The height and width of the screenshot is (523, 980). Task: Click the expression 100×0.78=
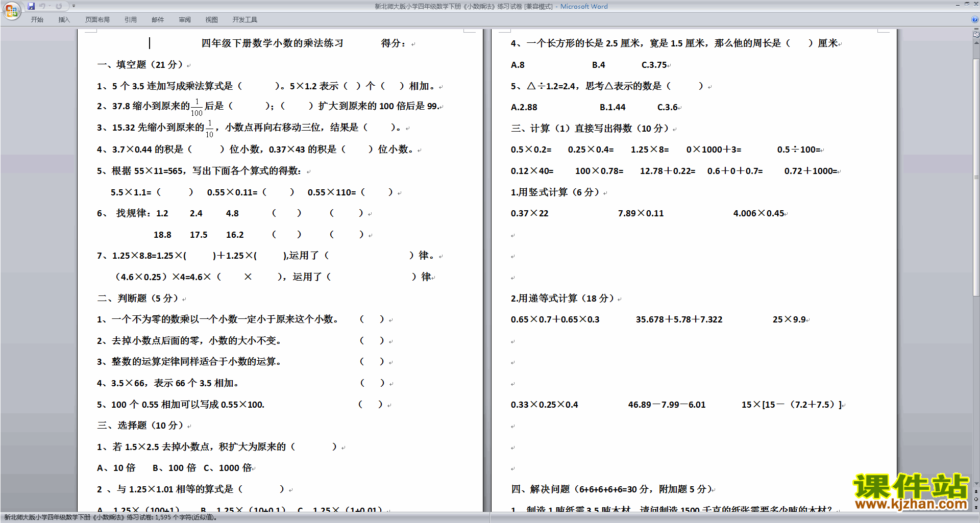[599, 171]
